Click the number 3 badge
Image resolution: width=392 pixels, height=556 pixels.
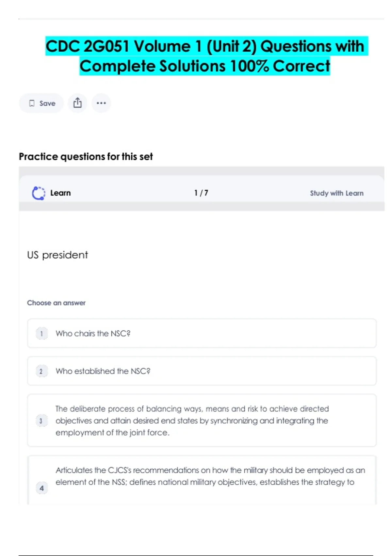tap(41, 421)
